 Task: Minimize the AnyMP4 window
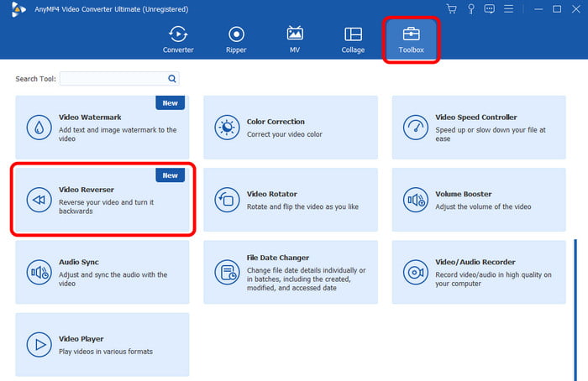pyautogui.click(x=538, y=8)
